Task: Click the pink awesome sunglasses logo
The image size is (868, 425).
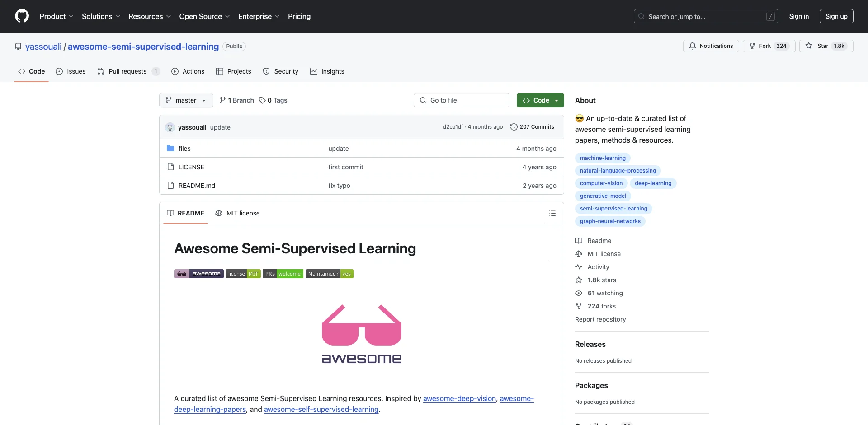Action: [x=362, y=334]
